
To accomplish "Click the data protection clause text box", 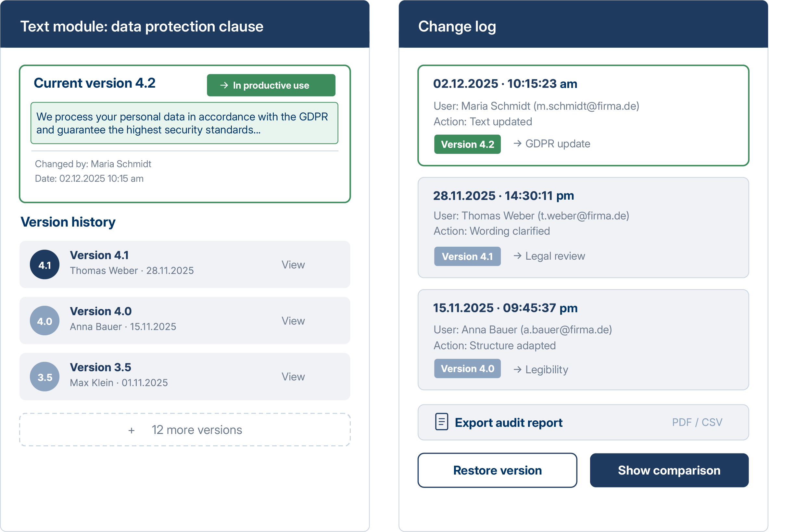I will [x=184, y=123].
